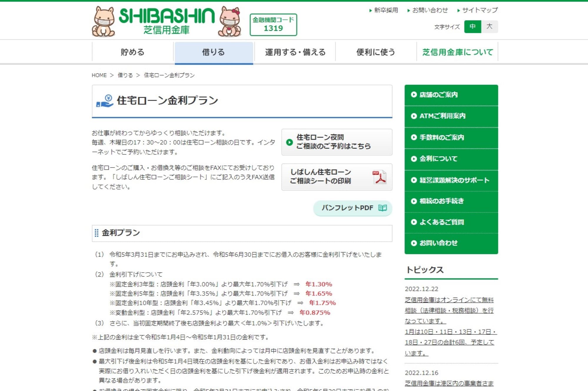The height and width of the screenshot is (391, 588).
Task: Open the 貯める menu tab
Action: click(x=133, y=52)
